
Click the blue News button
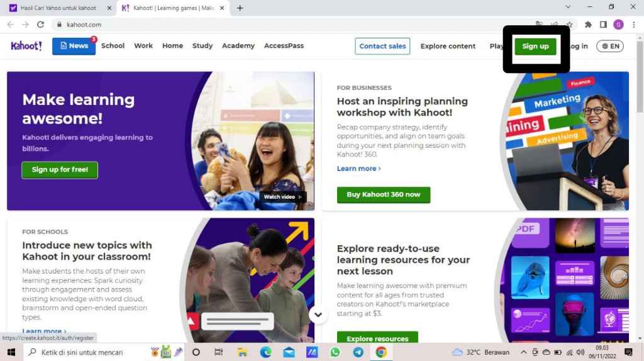point(74,46)
